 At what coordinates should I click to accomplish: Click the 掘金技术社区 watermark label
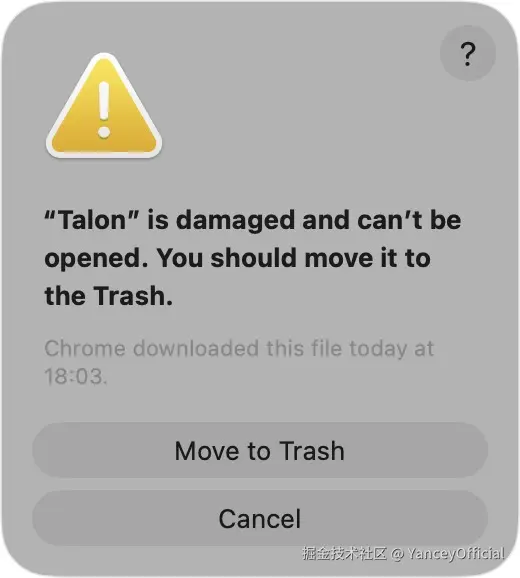[x=344, y=553]
